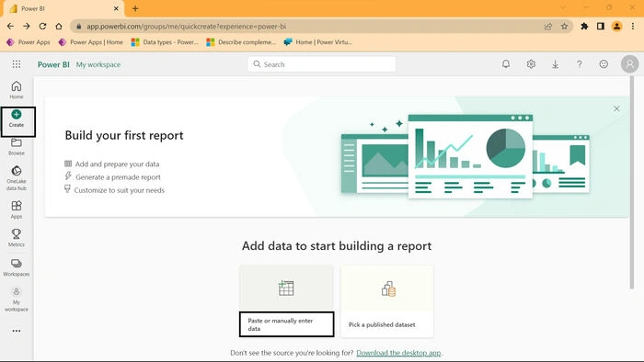Open the account profile avatar
This screenshot has width=644, height=362.
click(x=629, y=64)
